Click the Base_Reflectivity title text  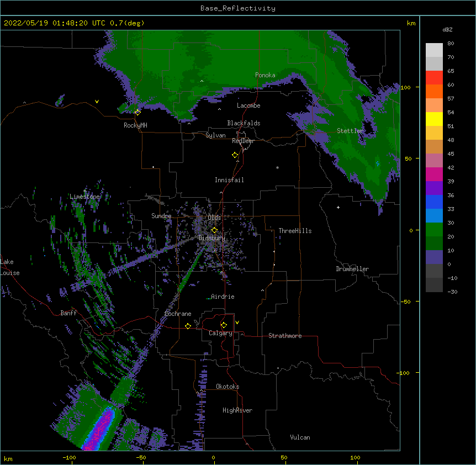coord(238,8)
